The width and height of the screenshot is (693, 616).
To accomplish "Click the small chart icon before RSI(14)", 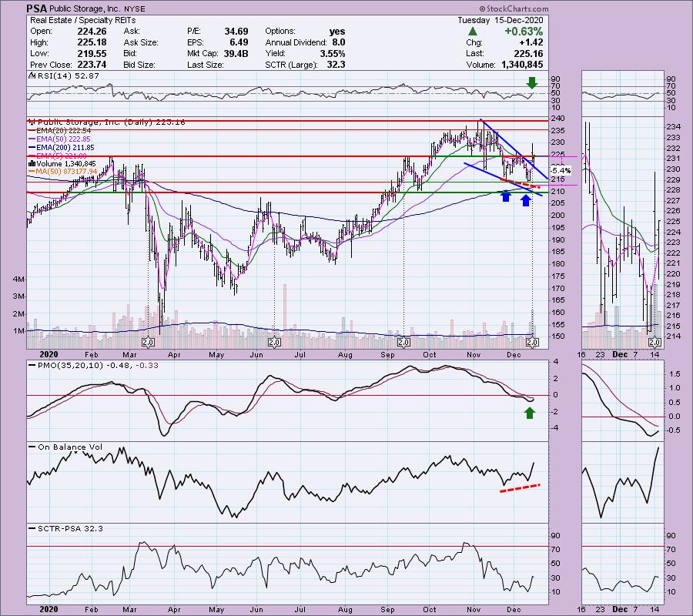I will pos(32,76).
